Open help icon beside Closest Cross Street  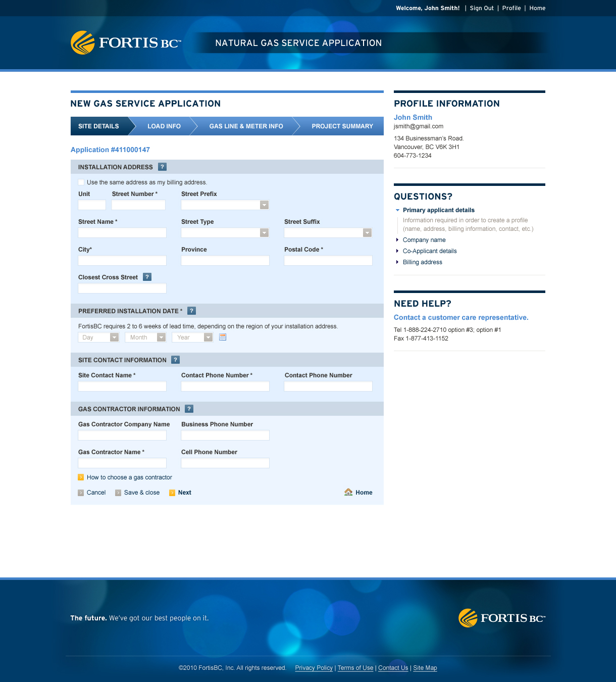click(147, 277)
